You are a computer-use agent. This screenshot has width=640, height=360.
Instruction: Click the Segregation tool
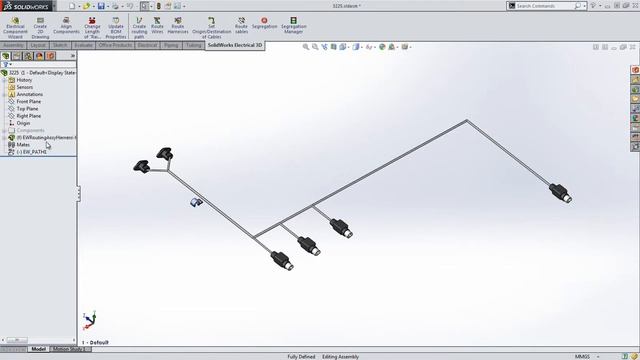[x=264, y=23]
